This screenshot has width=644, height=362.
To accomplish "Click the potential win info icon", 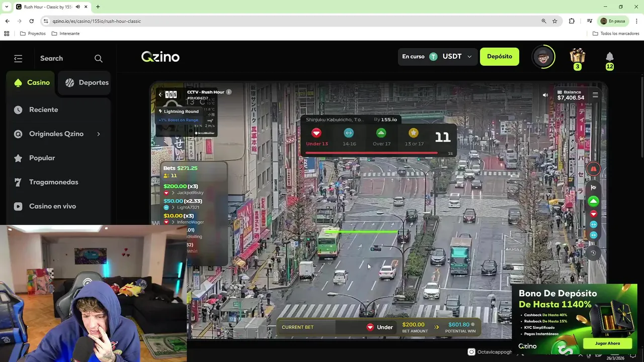I will coord(473,325).
